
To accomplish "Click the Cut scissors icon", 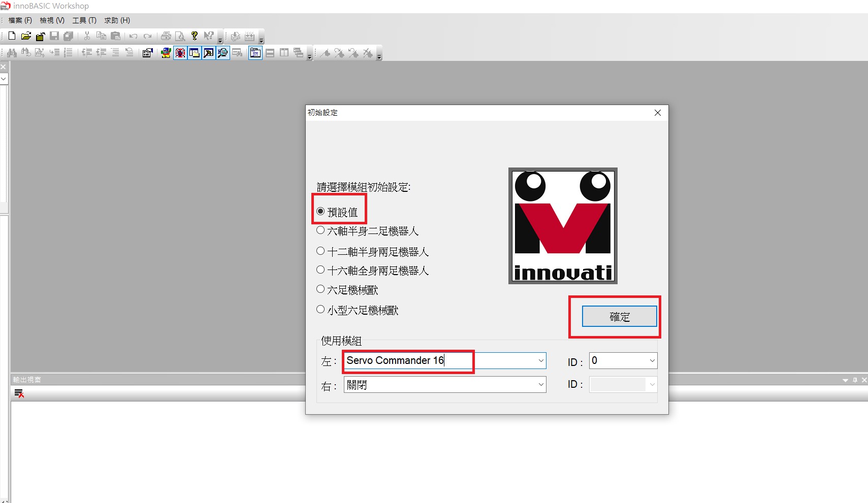I will click(87, 36).
